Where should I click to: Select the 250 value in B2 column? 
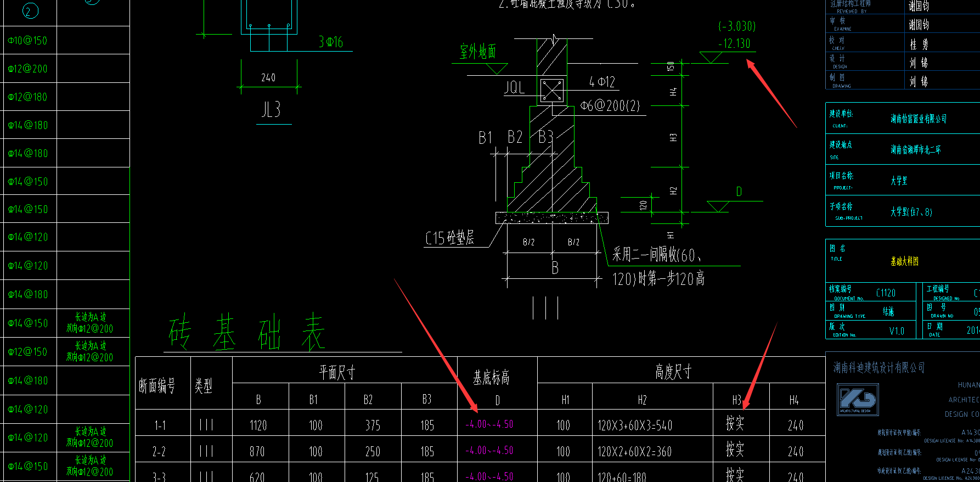pyautogui.click(x=373, y=452)
